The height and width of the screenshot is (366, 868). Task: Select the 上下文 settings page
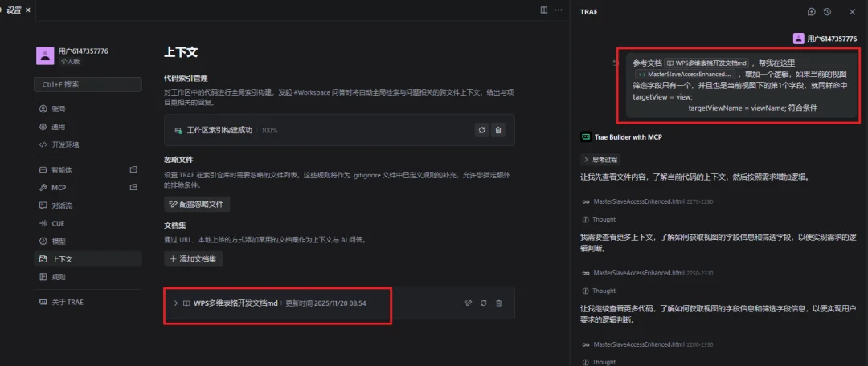88,258
